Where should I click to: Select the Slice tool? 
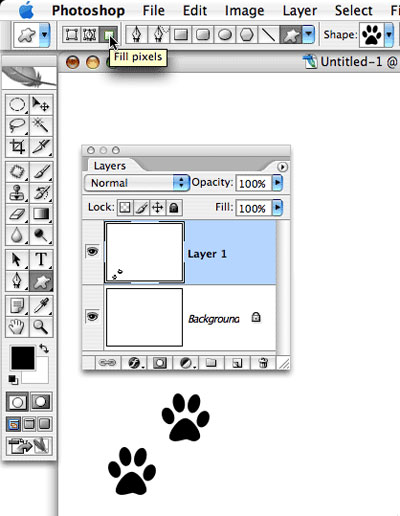point(41,146)
